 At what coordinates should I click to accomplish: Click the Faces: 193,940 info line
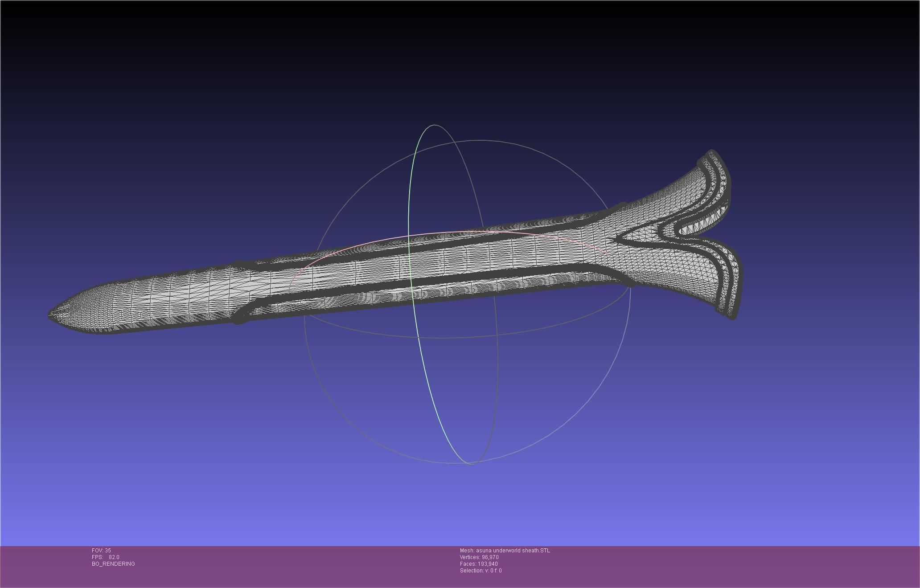[x=479, y=564]
